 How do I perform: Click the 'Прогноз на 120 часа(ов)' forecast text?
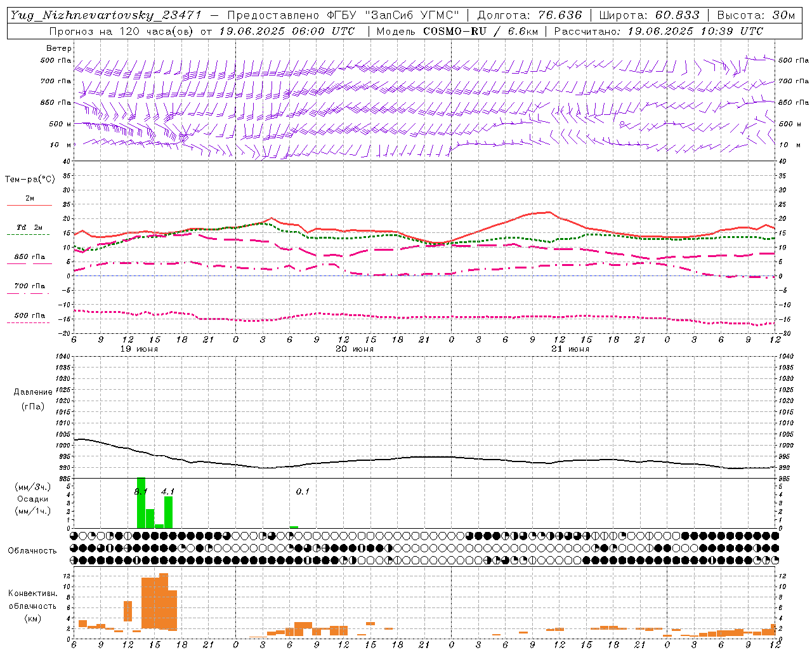point(122,31)
